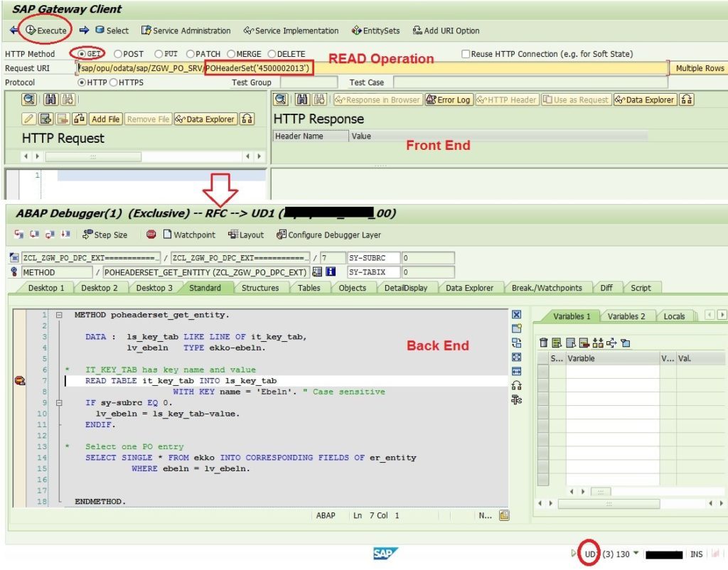
Task: Click the enabled binoculars find icon in HTTP Response panel
Action: coord(302,100)
